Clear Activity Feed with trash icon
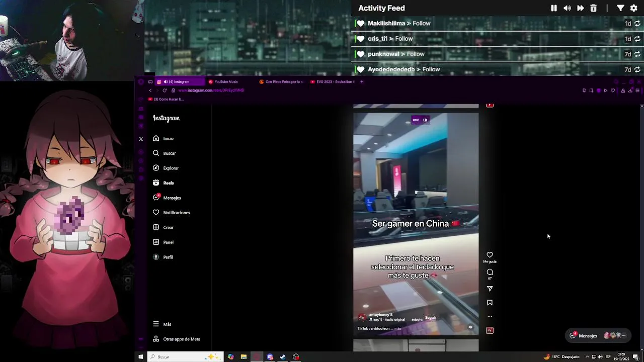The width and height of the screenshot is (644, 362). [594, 8]
